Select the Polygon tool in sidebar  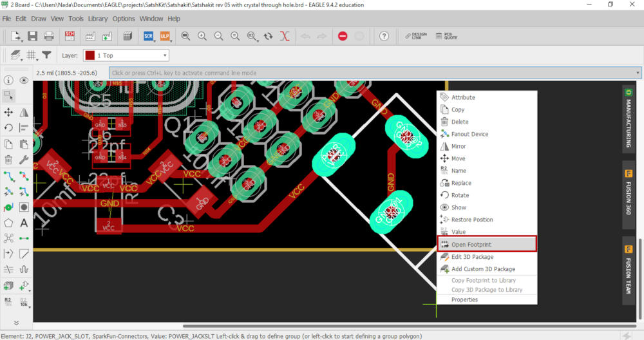click(8, 223)
